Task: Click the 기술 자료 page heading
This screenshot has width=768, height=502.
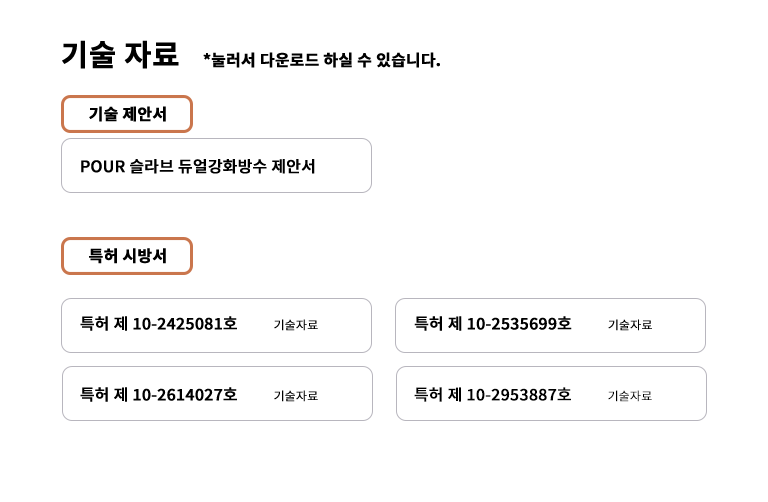Action: pyautogui.click(x=120, y=54)
